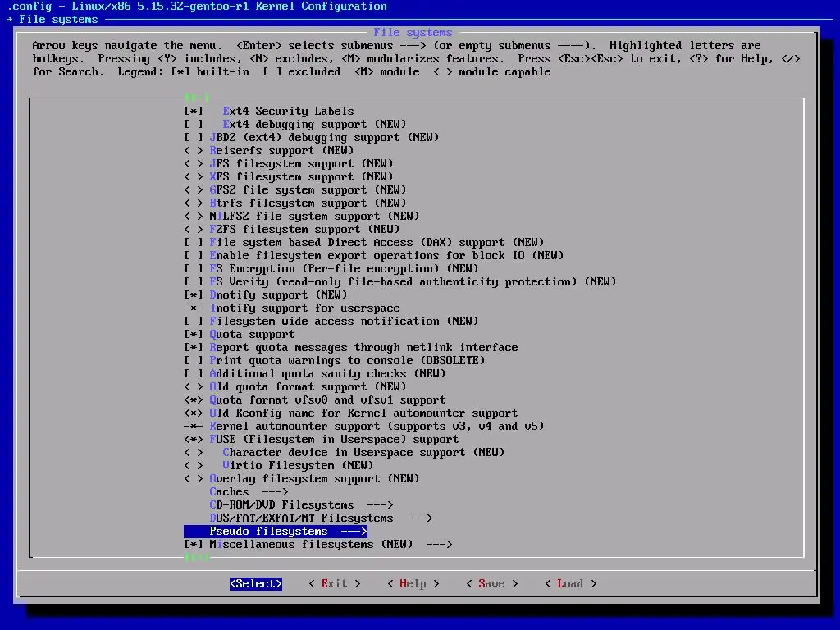Open DOS/FAT/EXFAT/NT Filesystems submenu
Image resolution: width=840 pixels, height=630 pixels.
coord(322,518)
